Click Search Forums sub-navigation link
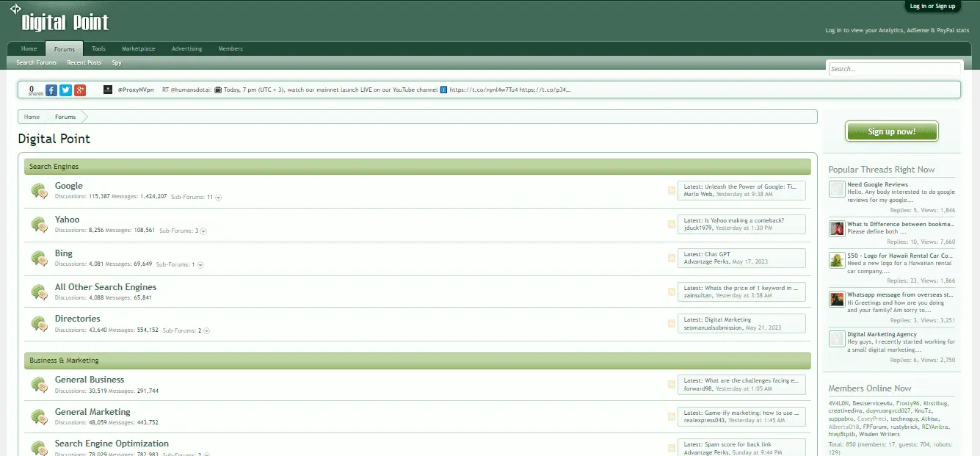This screenshot has width=980, height=456. [x=37, y=63]
